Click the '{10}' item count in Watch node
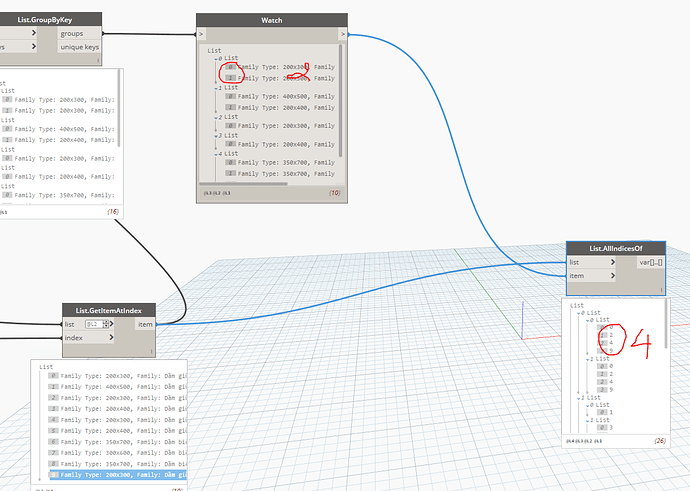The height and width of the screenshot is (491, 690). tap(334, 193)
